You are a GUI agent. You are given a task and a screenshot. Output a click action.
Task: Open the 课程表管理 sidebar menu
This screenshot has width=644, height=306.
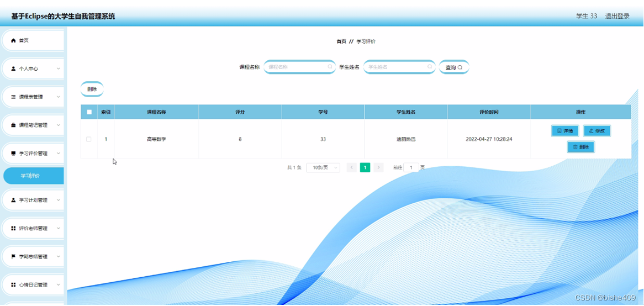click(33, 97)
